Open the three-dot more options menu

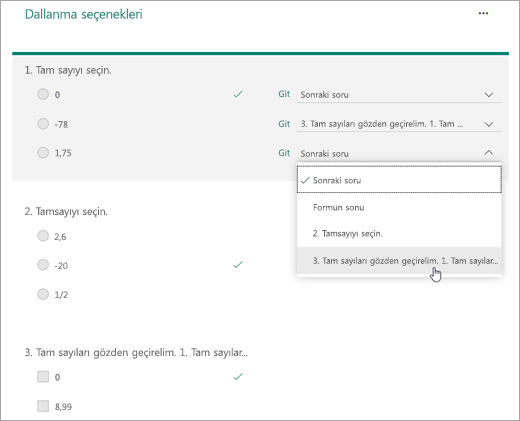pos(483,13)
